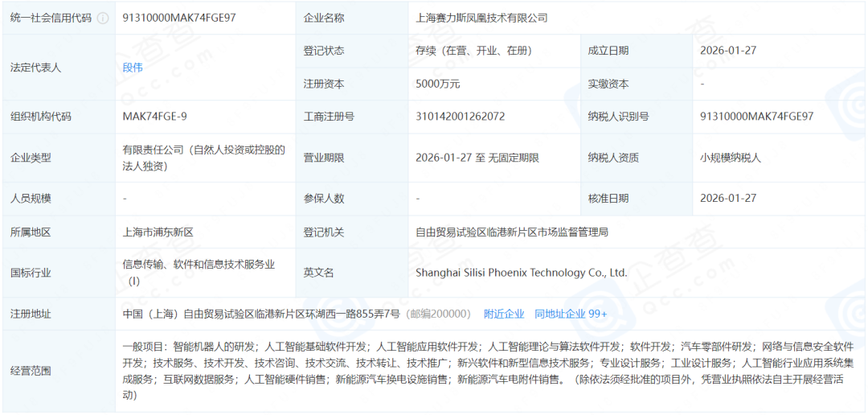Viewport: 868px width, 415px height.
Task: Click the industry value 信息传输、软件和信息技术服务业
Action: pos(199,265)
